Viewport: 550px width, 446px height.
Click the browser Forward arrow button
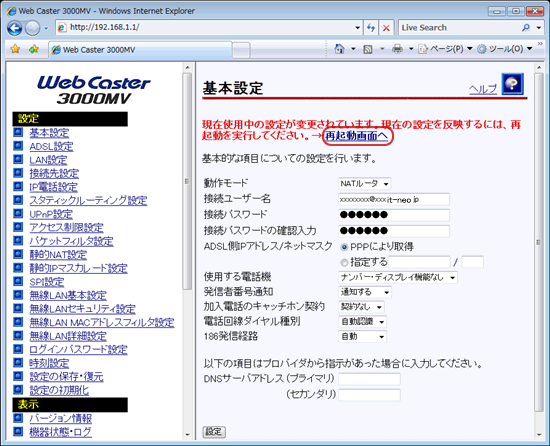tap(32, 28)
